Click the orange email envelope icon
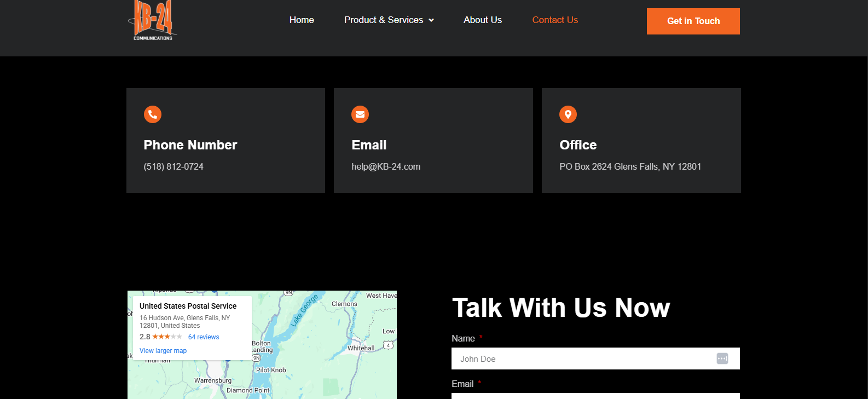The image size is (868, 399). click(x=360, y=114)
